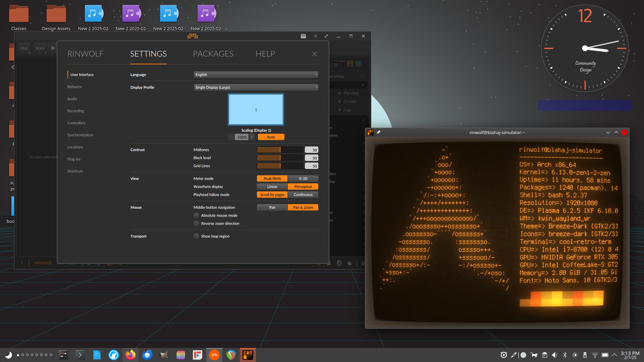Click the Auto scaling button
The image size is (644, 362).
271,137
